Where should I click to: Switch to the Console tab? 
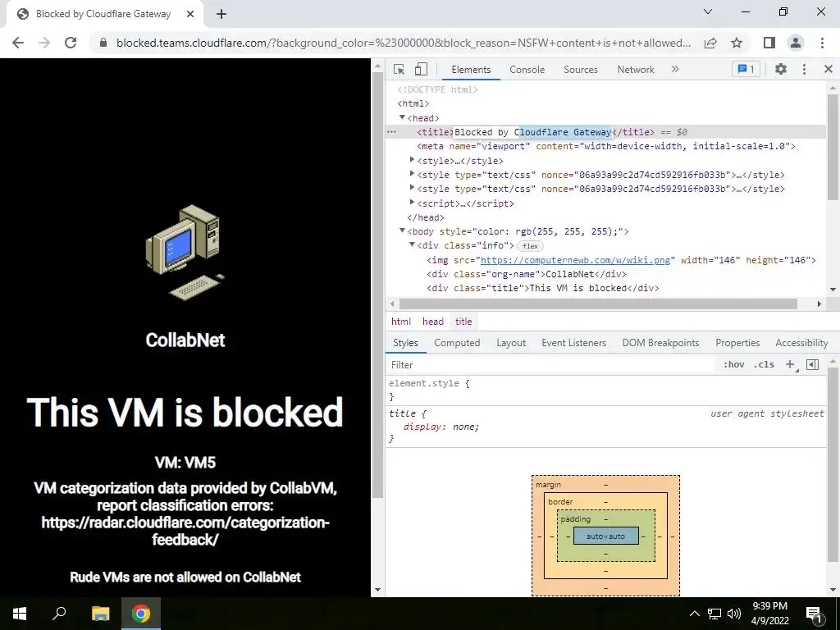[x=527, y=70]
